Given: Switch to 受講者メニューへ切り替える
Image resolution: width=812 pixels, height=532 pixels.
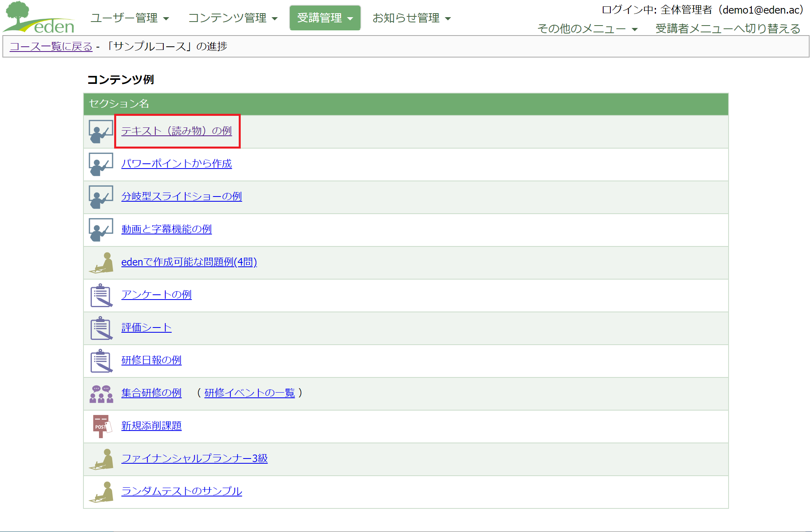Looking at the screenshot, I should point(728,28).
